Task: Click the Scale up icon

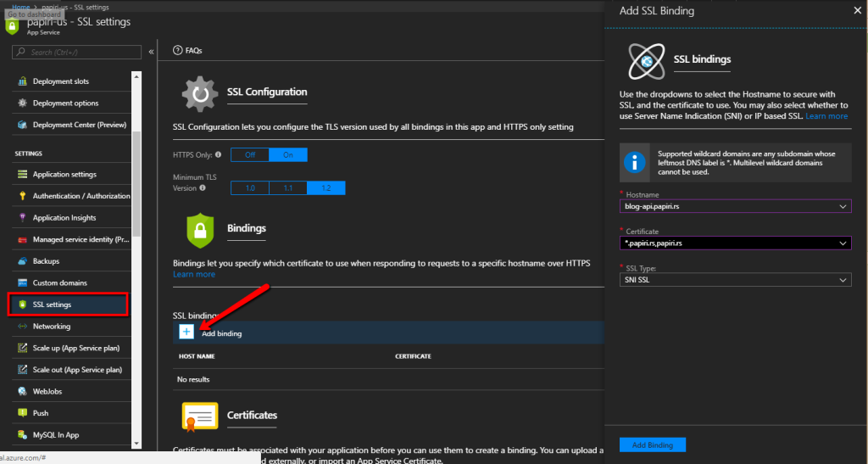Action: tap(22, 349)
